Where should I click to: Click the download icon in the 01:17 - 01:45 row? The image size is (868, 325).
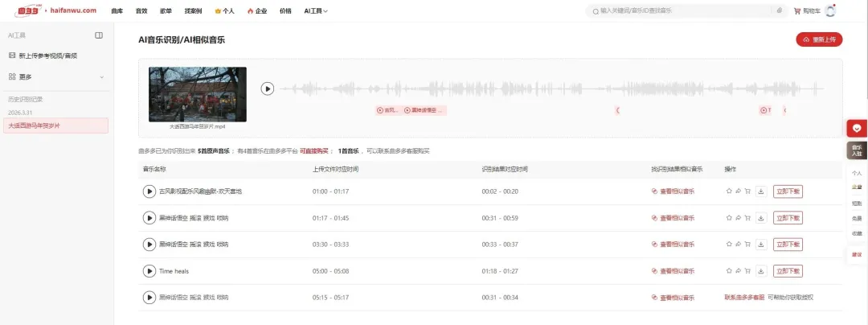[761, 218]
